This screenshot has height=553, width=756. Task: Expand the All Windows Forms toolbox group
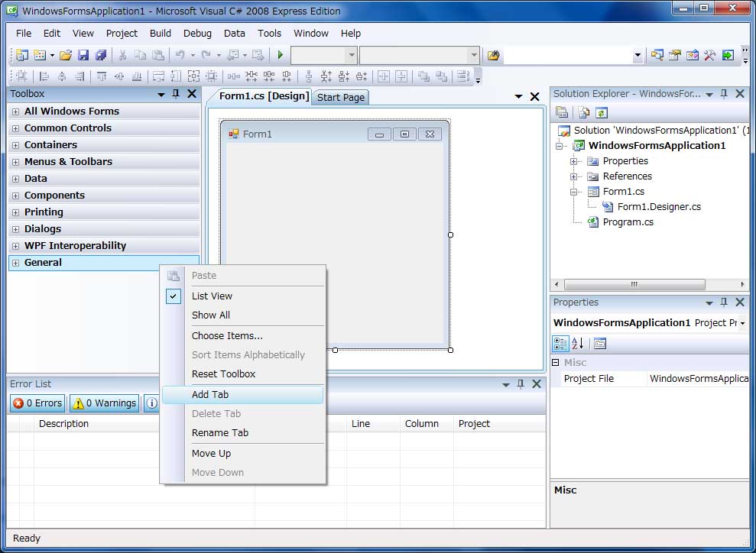point(15,112)
